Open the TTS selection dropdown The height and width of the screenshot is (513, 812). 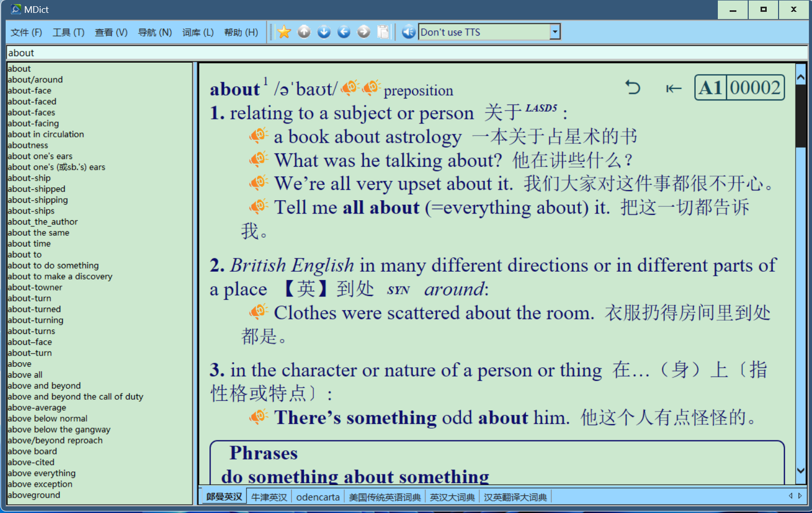pyautogui.click(x=554, y=32)
